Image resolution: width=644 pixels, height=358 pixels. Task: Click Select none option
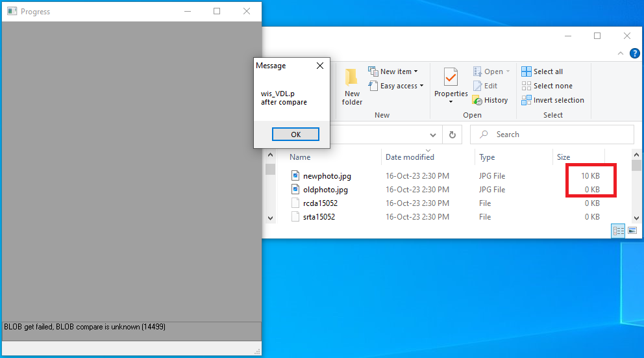click(x=547, y=86)
